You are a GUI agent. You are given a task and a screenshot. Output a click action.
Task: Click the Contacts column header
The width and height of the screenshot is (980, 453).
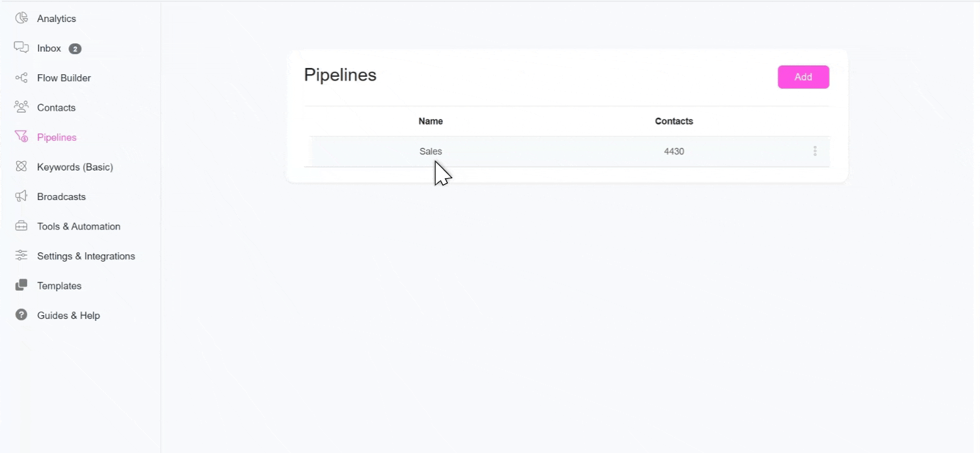coord(674,121)
